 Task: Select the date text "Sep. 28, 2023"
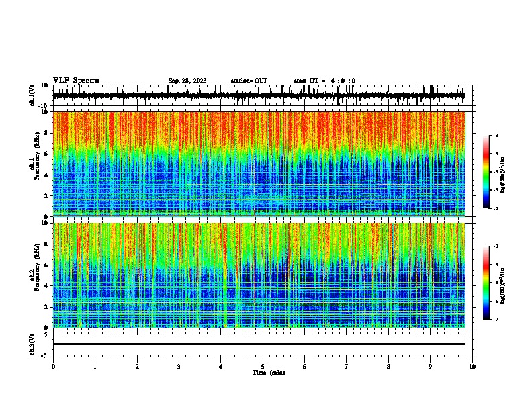[x=187, y=81]
